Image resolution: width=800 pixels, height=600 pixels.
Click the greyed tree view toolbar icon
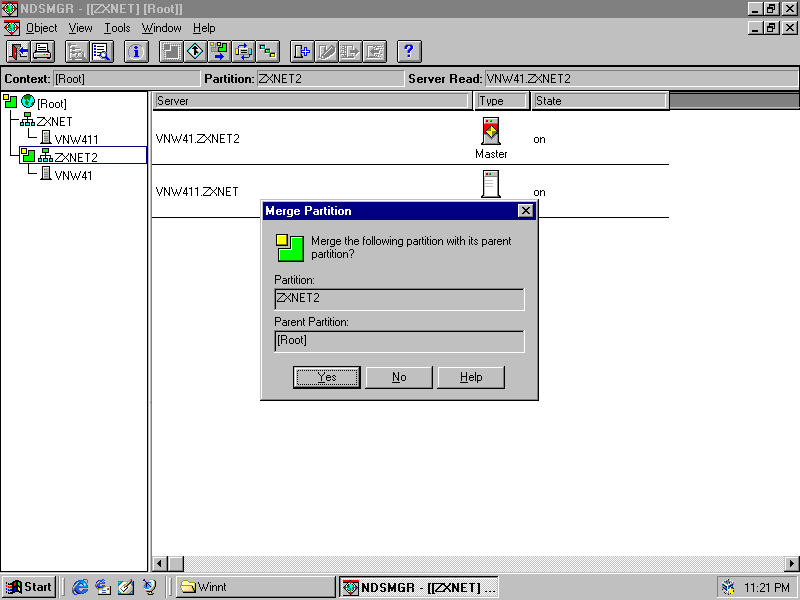point(78,52)
